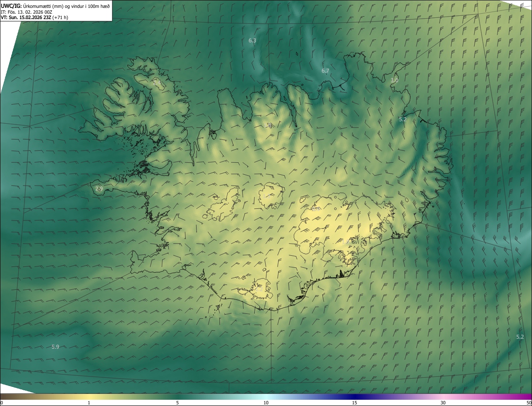Click the colorbar tick label '10'
532x406 pixels.
point(266,403)
